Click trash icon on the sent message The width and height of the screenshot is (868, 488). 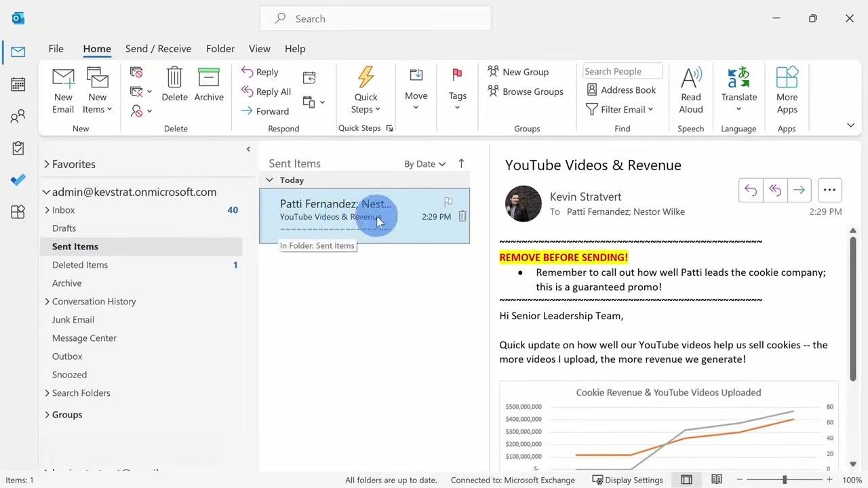click(x=462, y=216)
